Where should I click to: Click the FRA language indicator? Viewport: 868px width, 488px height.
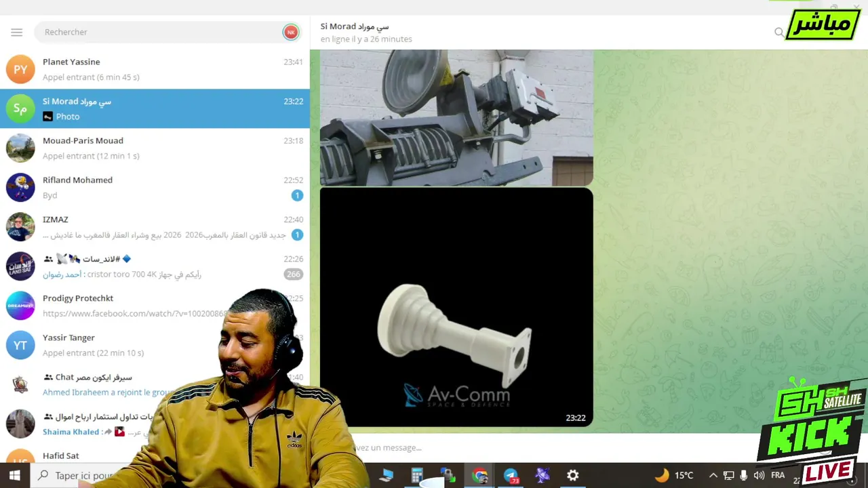(x=778, y=475)
